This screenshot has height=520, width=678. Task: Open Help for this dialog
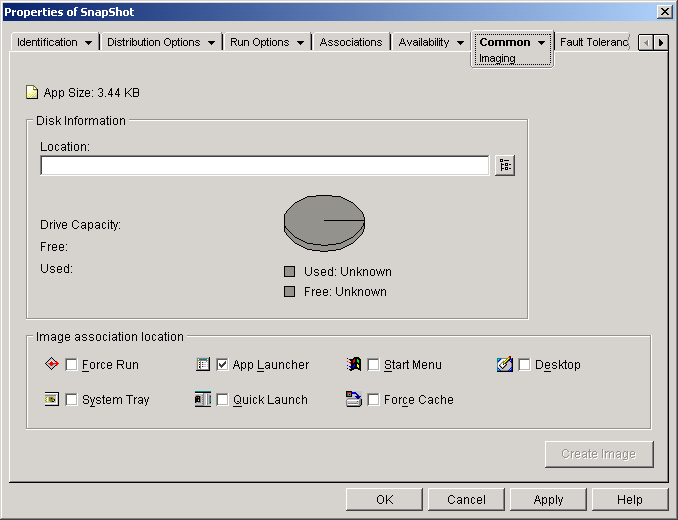click(630, 500)
